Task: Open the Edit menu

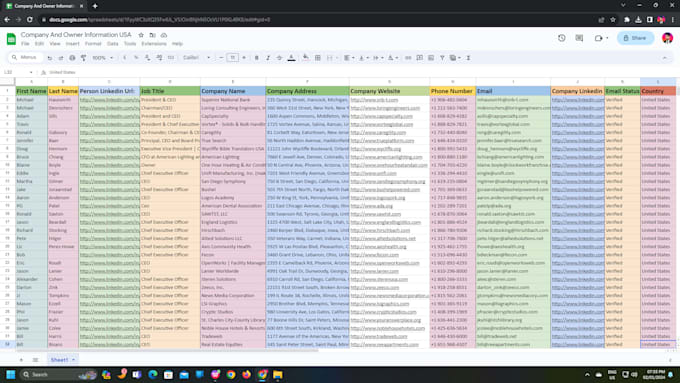Action: pyautogui.click(x=39, y=44)
